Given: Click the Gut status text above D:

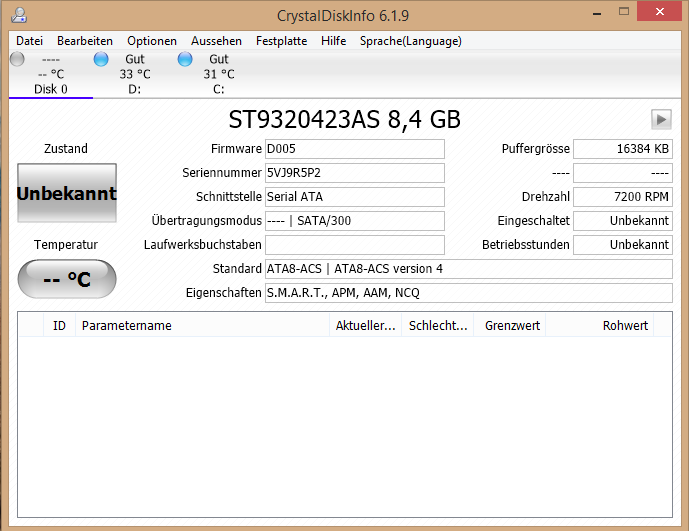Looking at the screenshot, I should click(x=135, y=59).
